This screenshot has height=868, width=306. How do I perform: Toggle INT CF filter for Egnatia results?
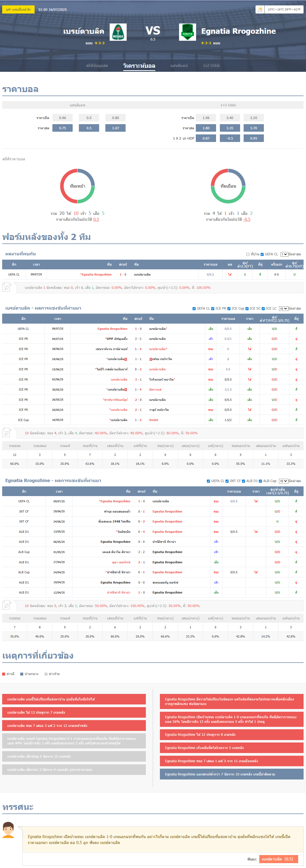coord(227,481)
